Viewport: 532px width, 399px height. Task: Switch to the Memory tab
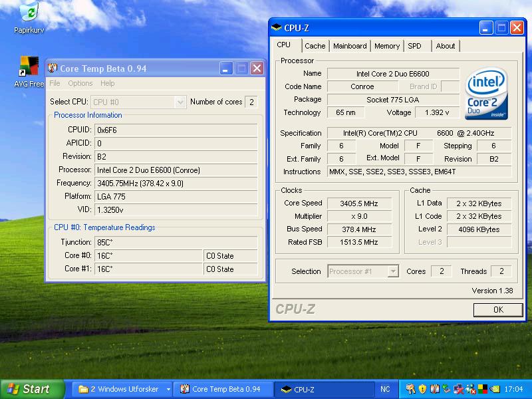(387, 46)
